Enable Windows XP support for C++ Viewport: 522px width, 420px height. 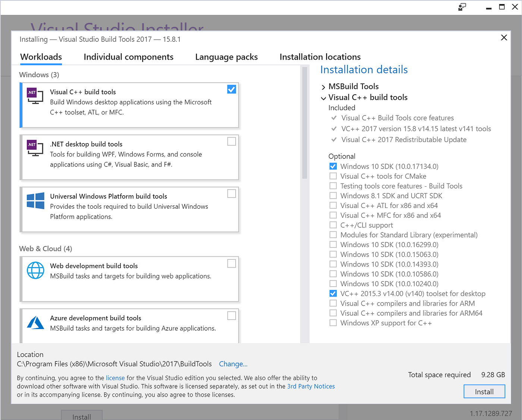[x=333, y=322]
